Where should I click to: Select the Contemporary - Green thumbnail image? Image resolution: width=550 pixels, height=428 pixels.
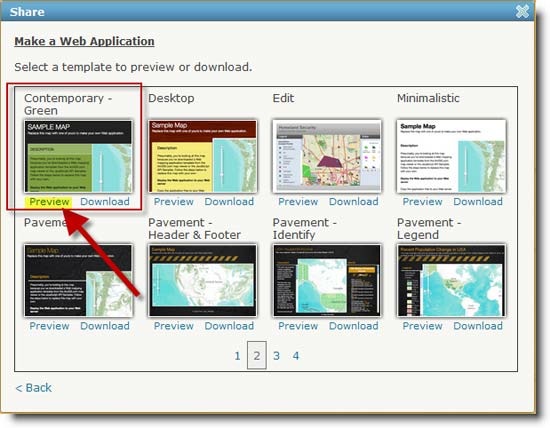click(78, 156)
